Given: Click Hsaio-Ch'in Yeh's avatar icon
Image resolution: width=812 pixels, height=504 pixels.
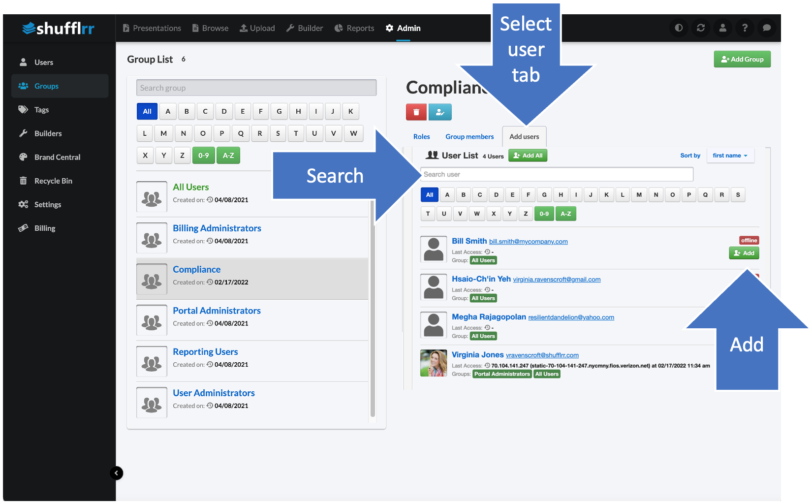Looking at the screenshot, I should tap(434, 287).
